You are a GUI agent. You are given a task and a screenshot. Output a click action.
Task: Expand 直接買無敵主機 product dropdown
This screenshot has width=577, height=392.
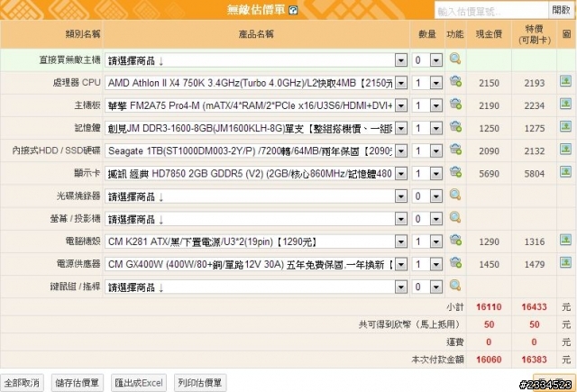pos(401,60)
